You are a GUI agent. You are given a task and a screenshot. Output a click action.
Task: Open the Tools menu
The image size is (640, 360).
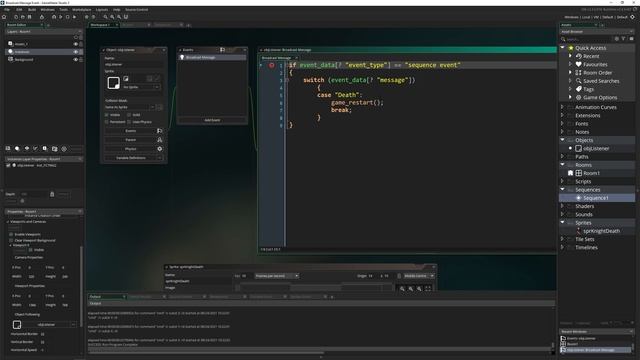pyautogui.click(x=63, y=9)
